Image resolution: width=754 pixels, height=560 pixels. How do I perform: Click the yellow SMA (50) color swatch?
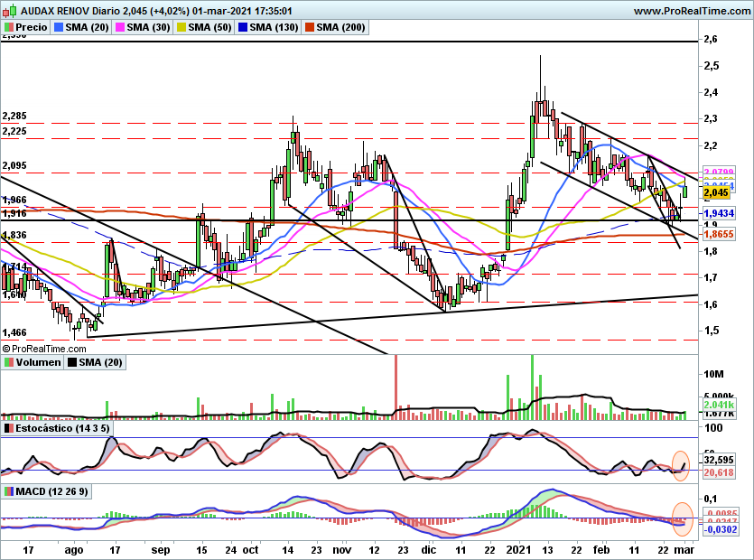182,27
